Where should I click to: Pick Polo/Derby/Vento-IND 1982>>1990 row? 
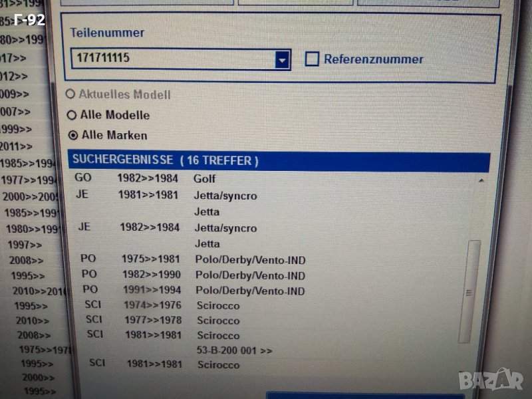(x=250, y=275)
